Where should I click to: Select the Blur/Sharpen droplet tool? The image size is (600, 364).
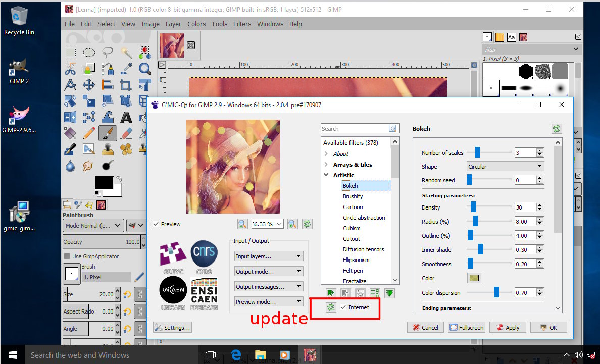(70, 166)
